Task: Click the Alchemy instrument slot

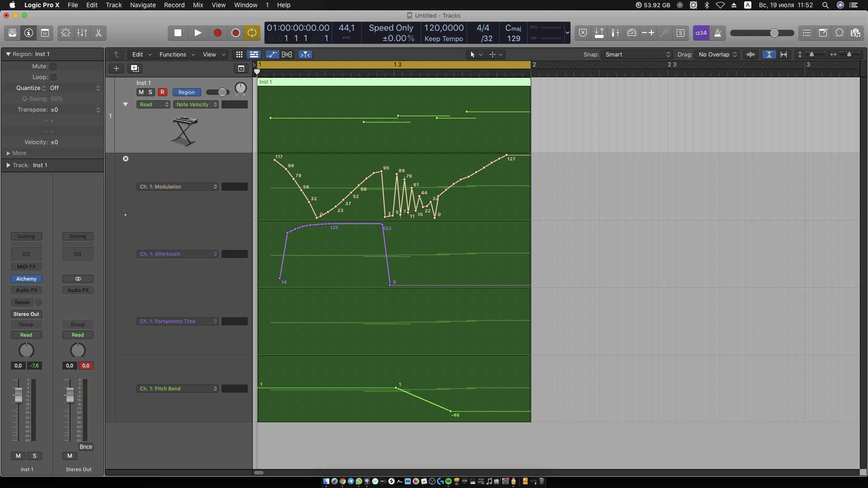Action: pos(26,279)
